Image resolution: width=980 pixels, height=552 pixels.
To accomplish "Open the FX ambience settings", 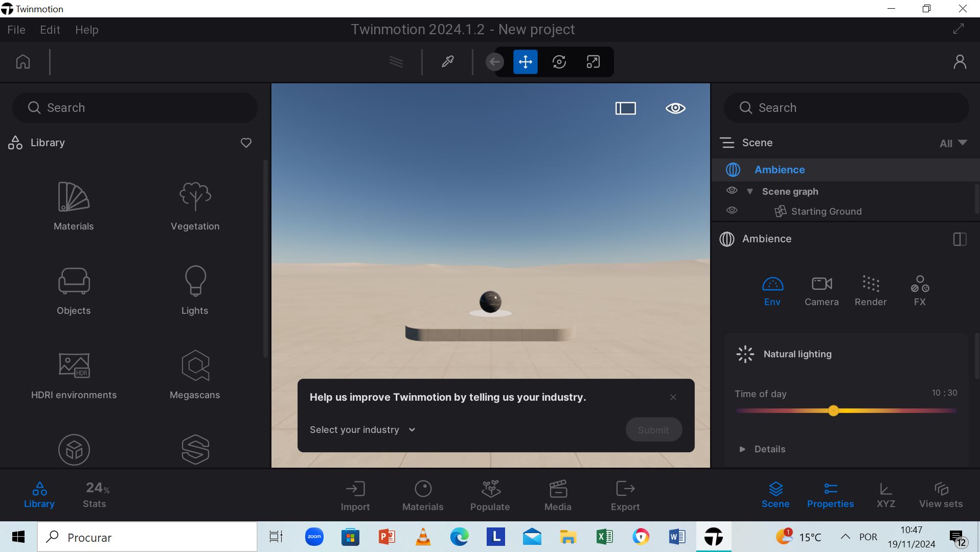I will (x=920, y=291).
